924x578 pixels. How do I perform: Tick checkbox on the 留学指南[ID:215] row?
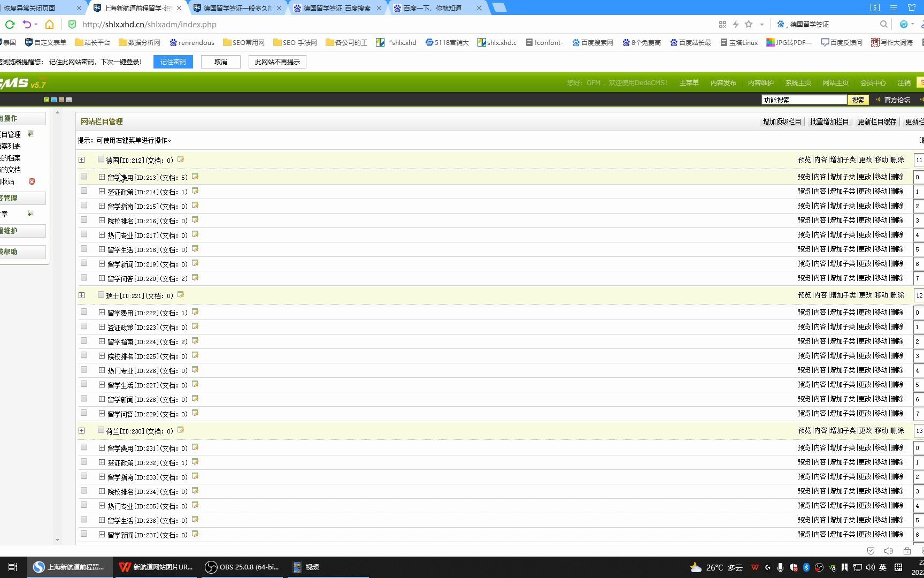(x=84, y=205)
